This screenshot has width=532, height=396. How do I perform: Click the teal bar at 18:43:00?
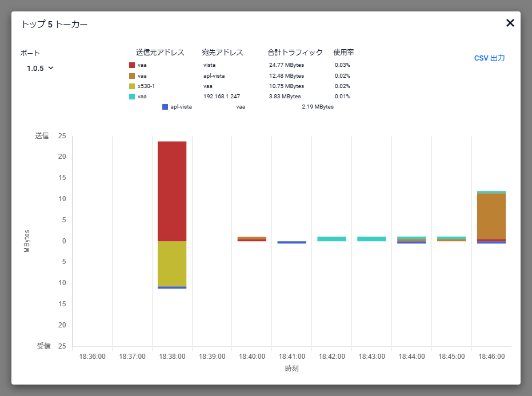pyautogui.click(x=371, y=239)
